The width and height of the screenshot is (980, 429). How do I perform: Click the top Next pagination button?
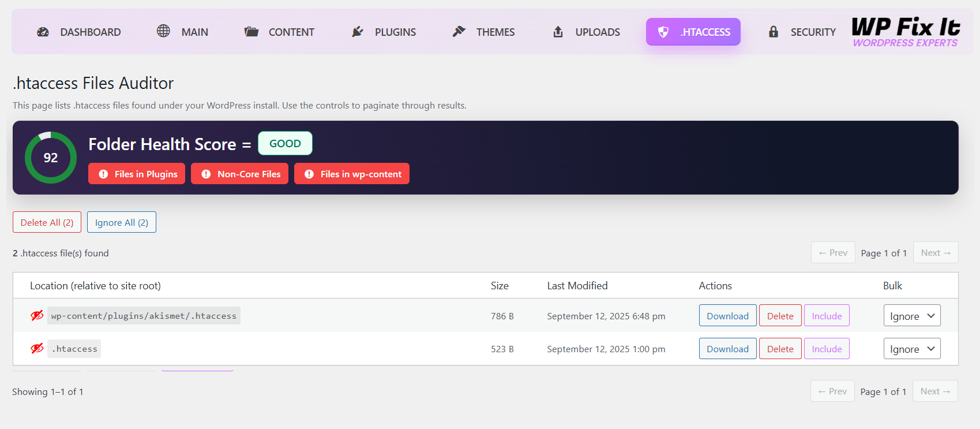tap(936, 252)
